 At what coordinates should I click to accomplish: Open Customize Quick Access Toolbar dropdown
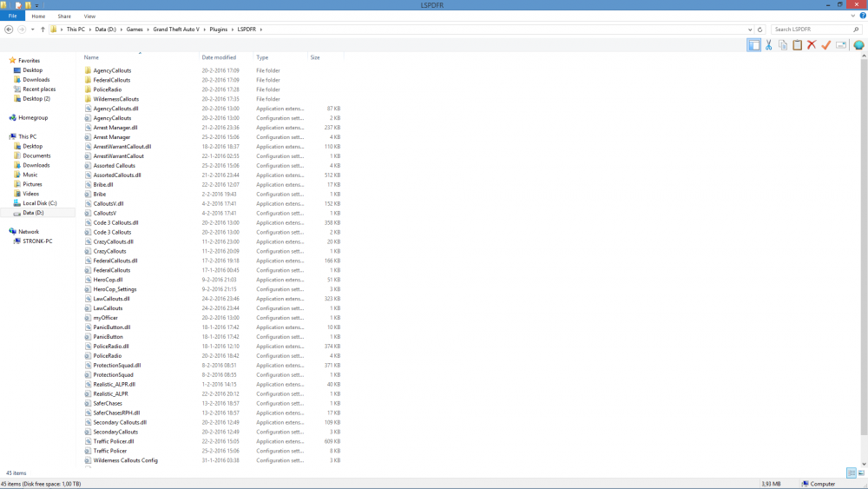point(37,5)
